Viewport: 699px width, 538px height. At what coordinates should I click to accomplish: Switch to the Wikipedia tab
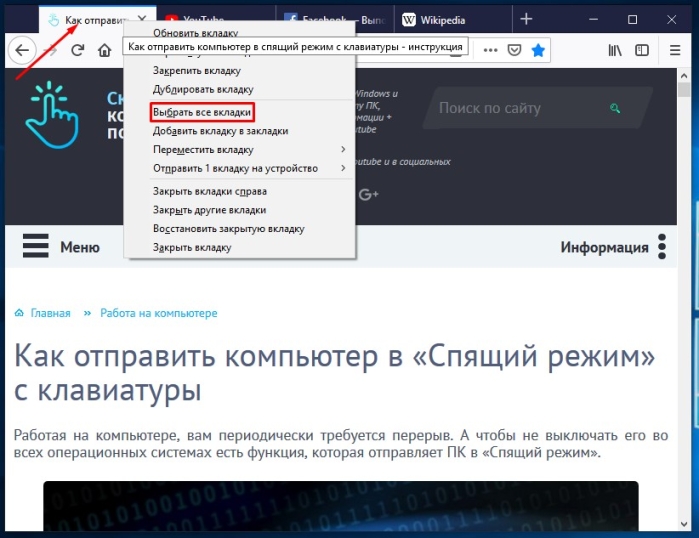coord(453,20)
